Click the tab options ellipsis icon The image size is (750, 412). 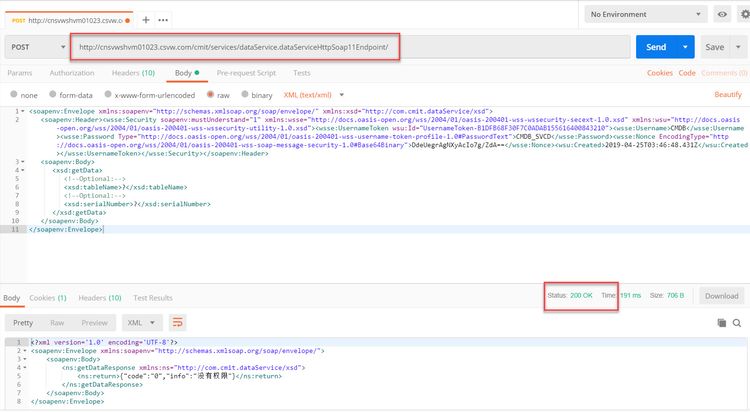point(164,19)
